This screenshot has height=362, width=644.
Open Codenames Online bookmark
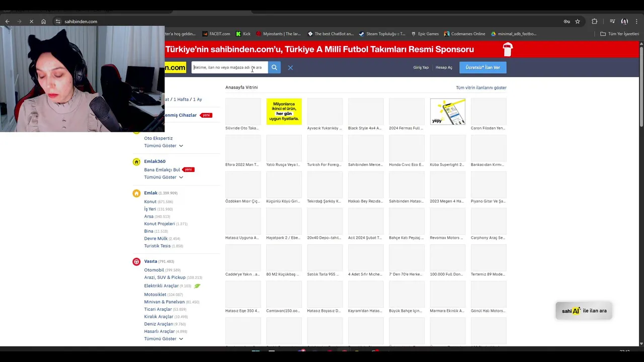pos(464,34)
